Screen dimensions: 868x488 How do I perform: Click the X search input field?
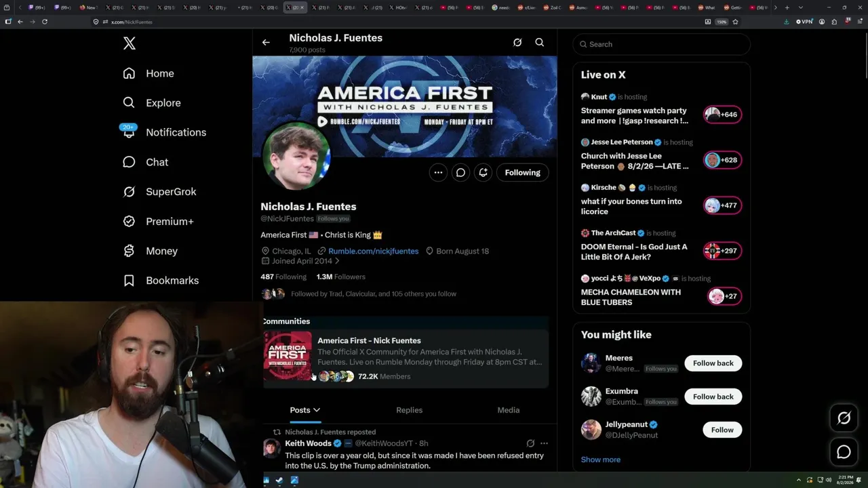pos(662,45)
